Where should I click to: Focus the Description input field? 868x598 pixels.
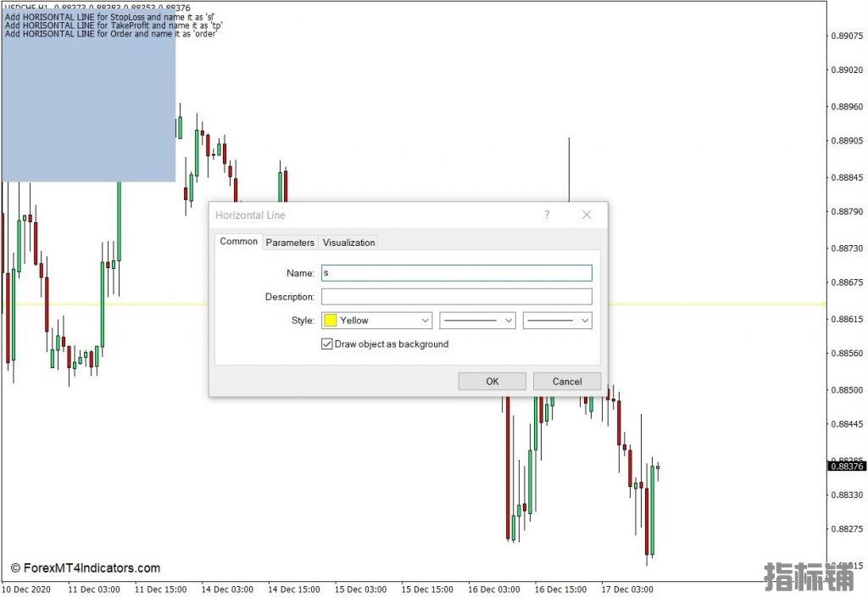456,297
